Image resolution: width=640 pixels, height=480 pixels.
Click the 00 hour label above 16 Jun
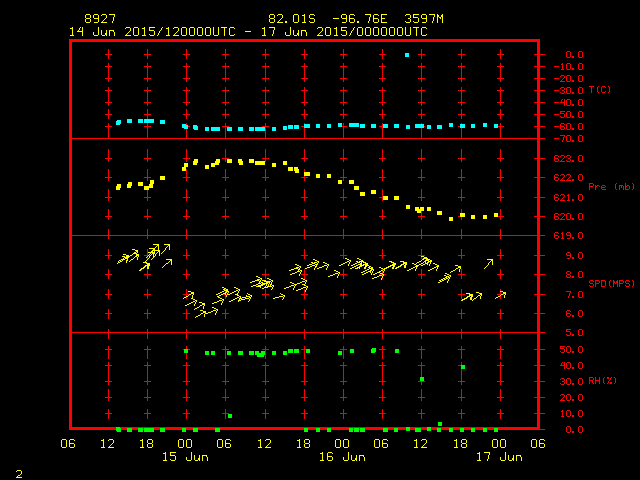tap(342, 443)
